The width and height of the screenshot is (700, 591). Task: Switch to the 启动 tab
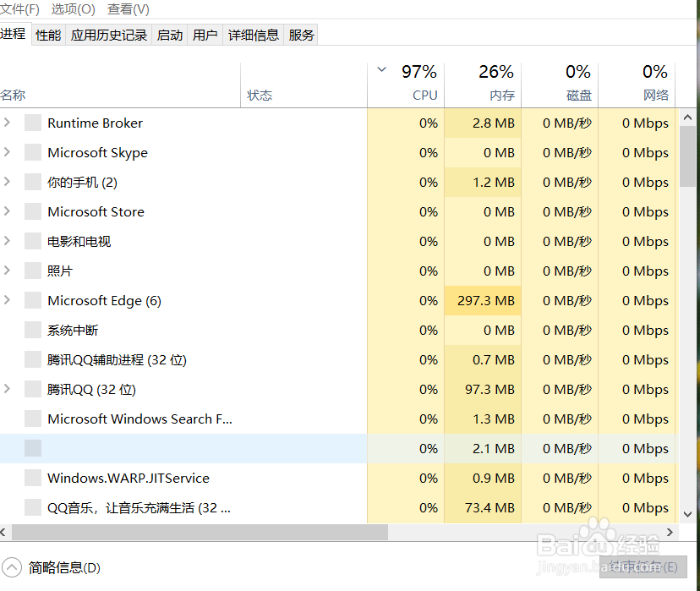[x=170, y=35]
